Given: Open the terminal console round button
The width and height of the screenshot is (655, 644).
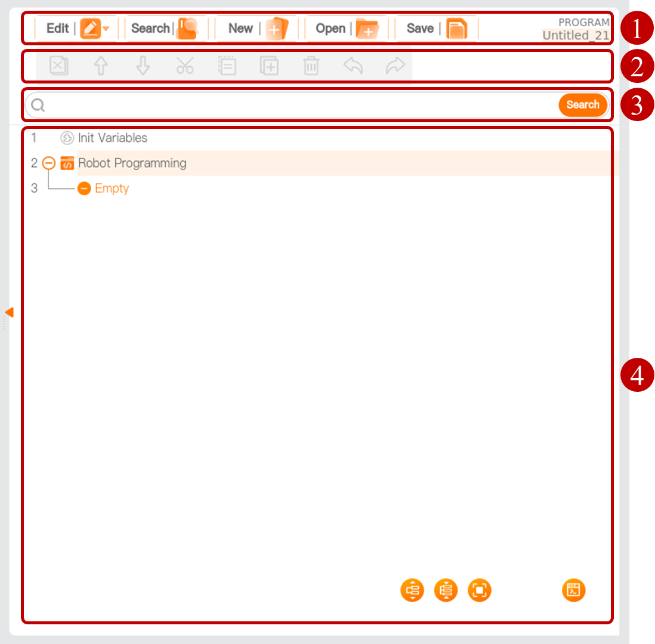Looking at the screenshot, I should (573, 590).
